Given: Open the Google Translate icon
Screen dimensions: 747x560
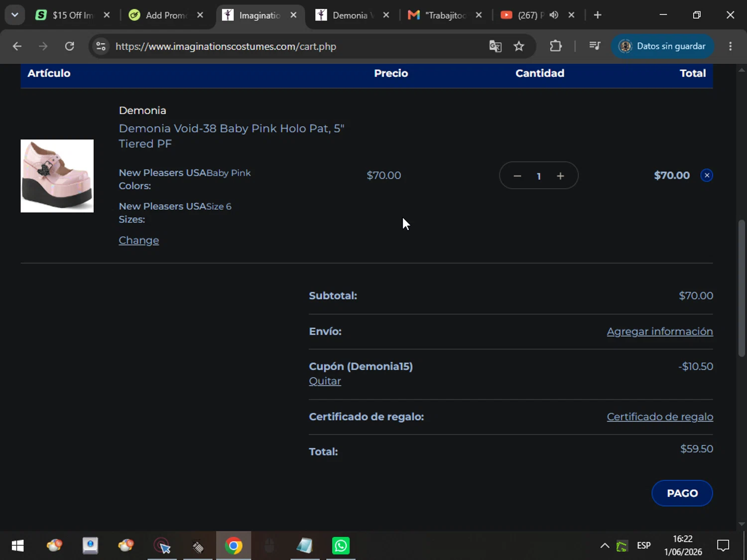Looking at the screenshot, I should click(495, 46).
